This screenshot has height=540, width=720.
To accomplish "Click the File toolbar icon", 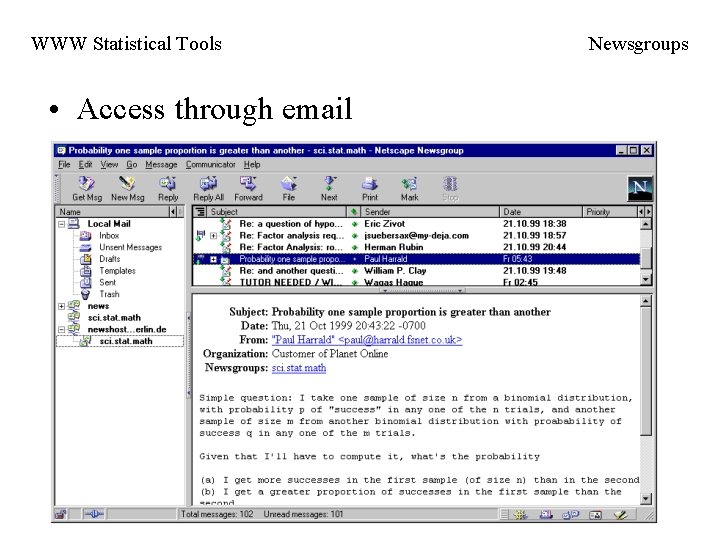I will point(288,184).
